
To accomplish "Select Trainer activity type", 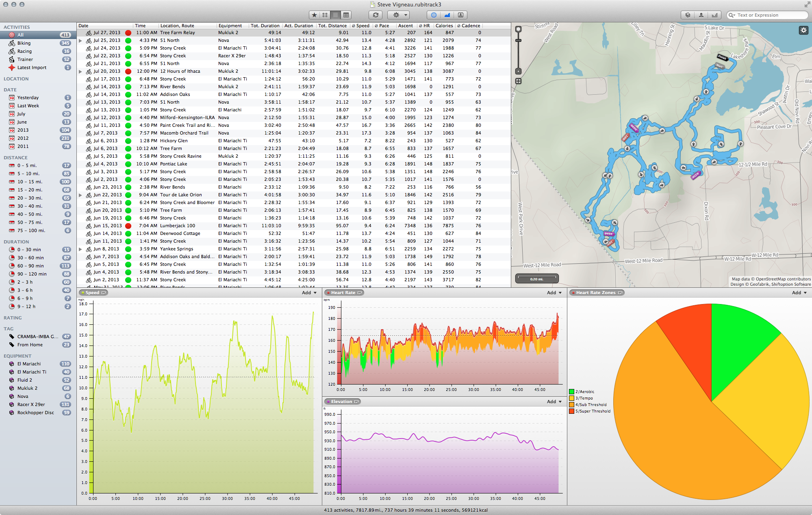I will pyautogui.click(x=38, y=59).
